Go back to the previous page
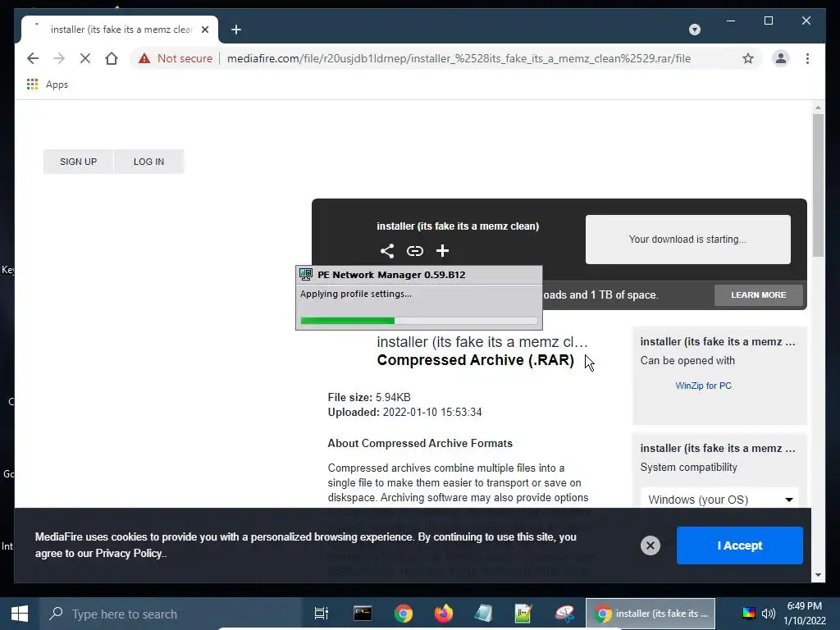 [33, 58]
